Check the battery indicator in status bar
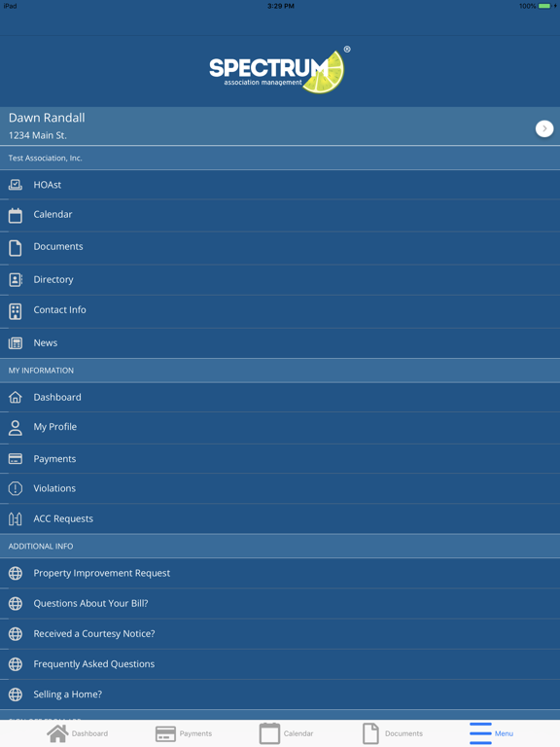560x747 pixels. click(x=544, y=6)
